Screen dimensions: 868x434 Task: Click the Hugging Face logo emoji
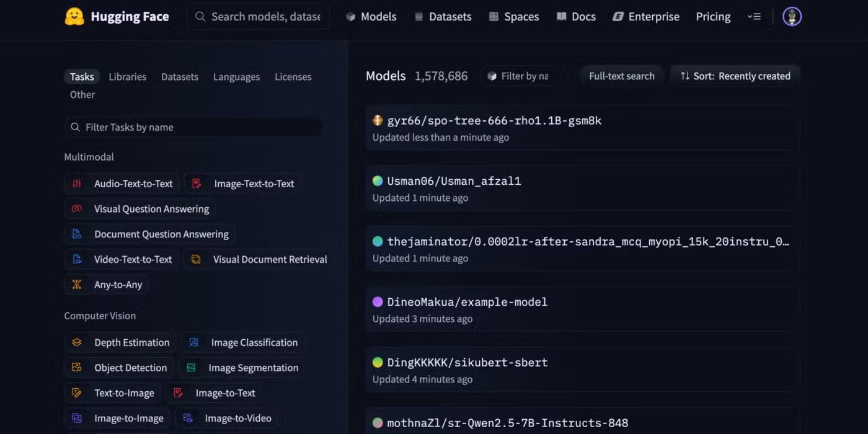74,17
